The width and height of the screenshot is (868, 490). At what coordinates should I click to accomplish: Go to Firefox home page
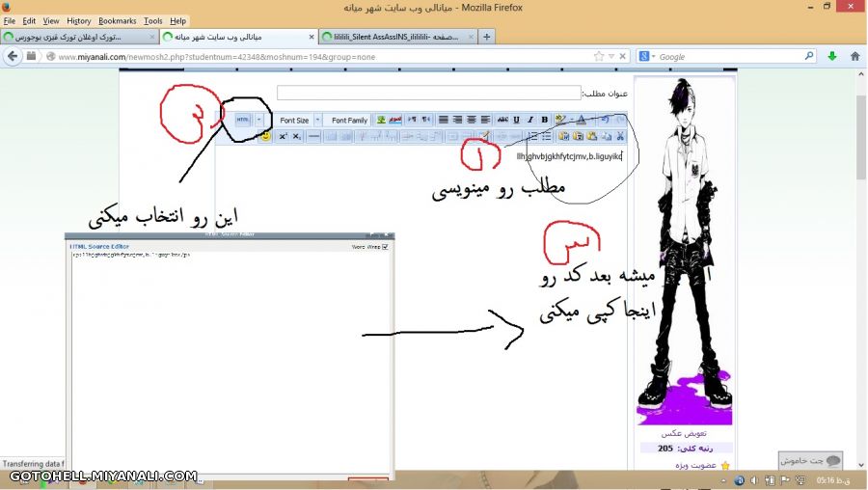coord(855,57)
